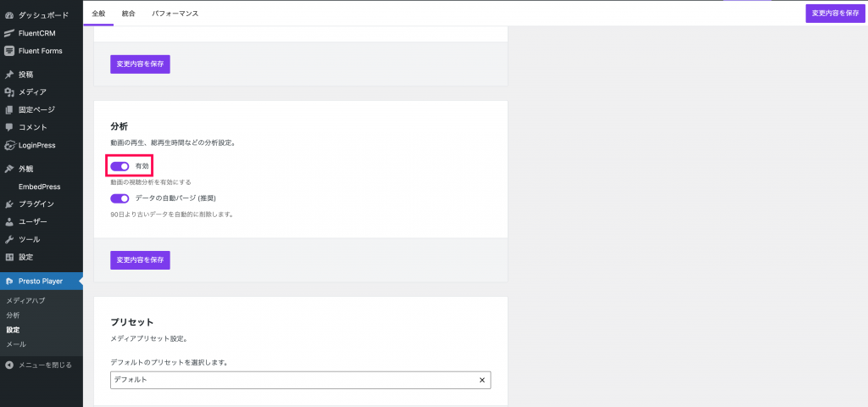Switch to the 統合 tab

tap(129, 14)
